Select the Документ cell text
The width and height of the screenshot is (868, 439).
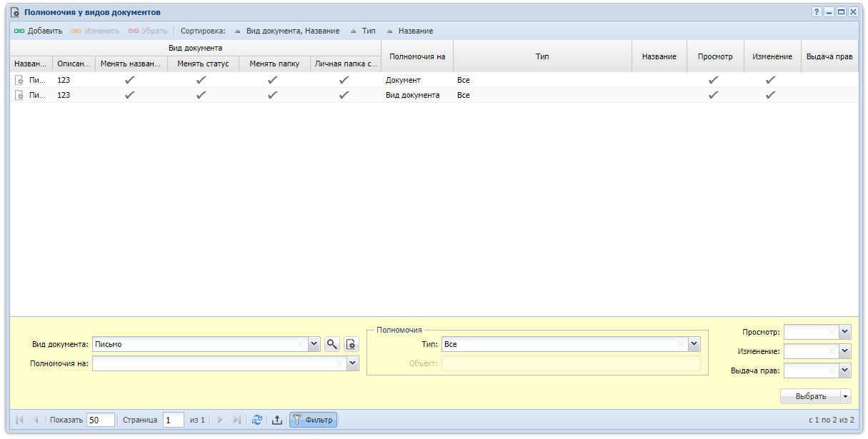[403, 80]
